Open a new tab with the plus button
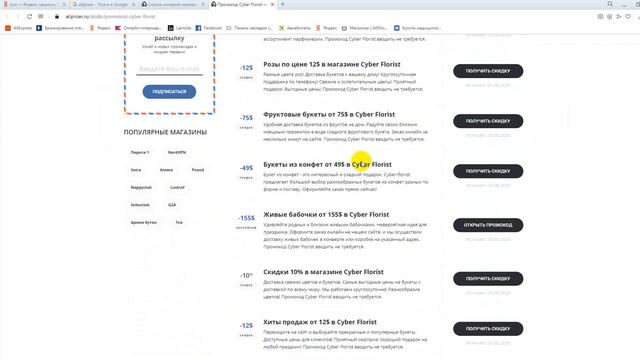 pos(282,4)
